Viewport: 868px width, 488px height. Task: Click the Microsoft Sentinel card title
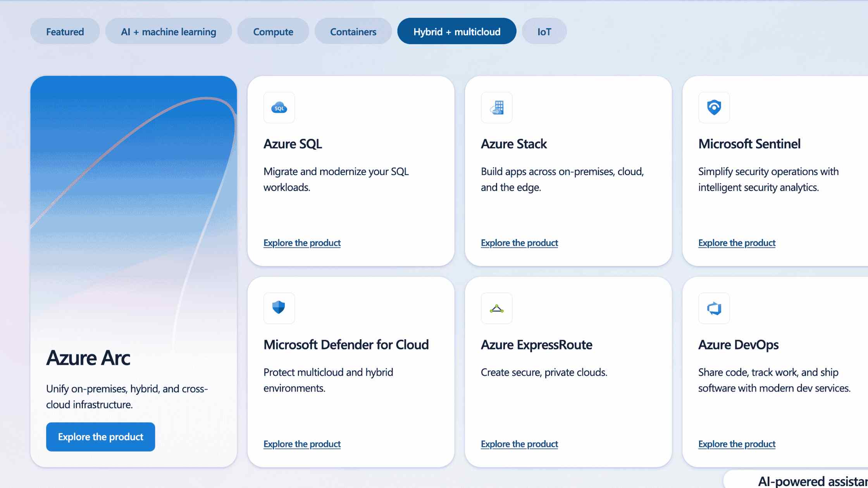point(749,144)
